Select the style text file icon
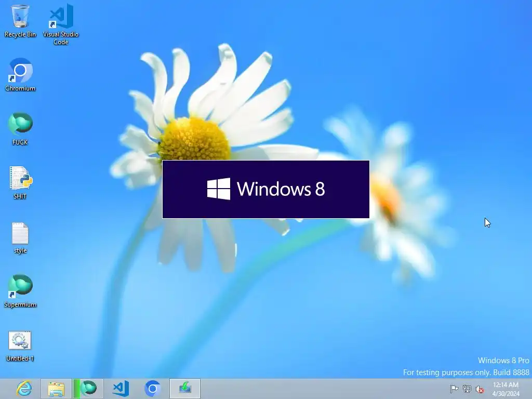This screenshot has width=532, height=399. [x=20, y=237]
